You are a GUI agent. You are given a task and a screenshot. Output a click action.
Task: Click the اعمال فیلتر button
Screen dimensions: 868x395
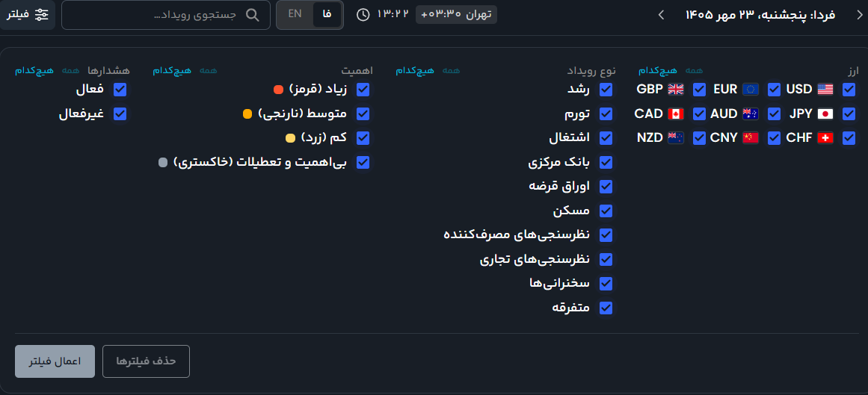55,361
